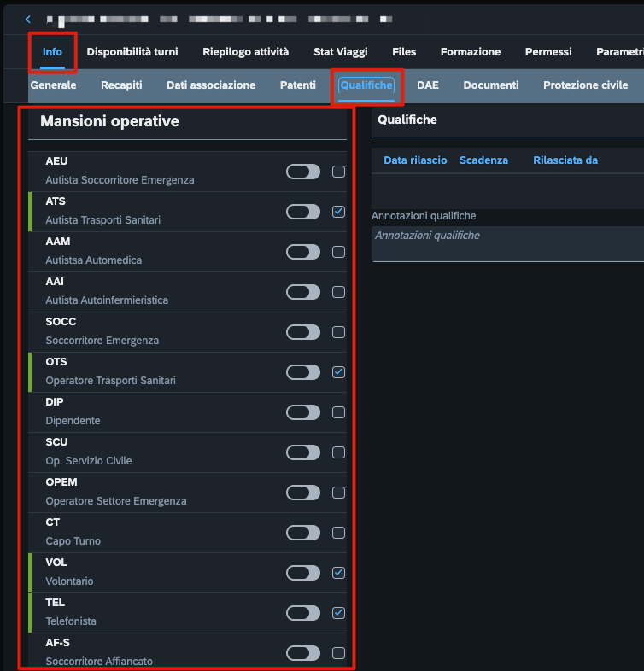Sort by Data rilascio column header
This screenshot has width=644, height=671.
pos(415,160)
